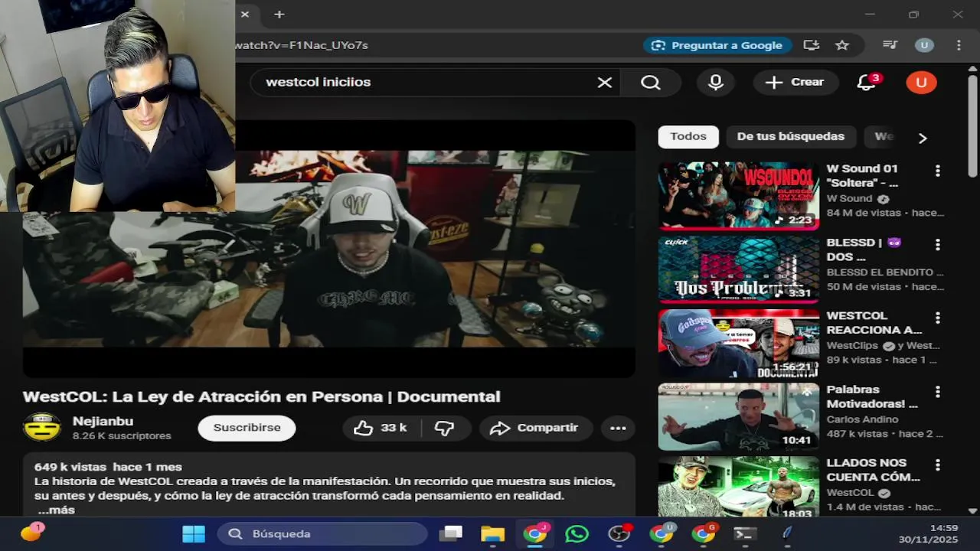This screenshot has width=980, height=551.
Task: Open the WESTCOL REACCIONA A thumbnail
Action: [739, 344]
